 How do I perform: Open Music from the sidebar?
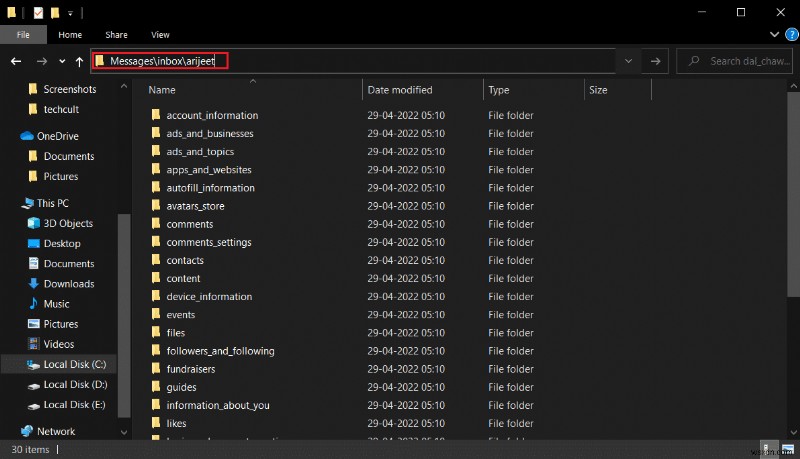[x=57, y=304]
